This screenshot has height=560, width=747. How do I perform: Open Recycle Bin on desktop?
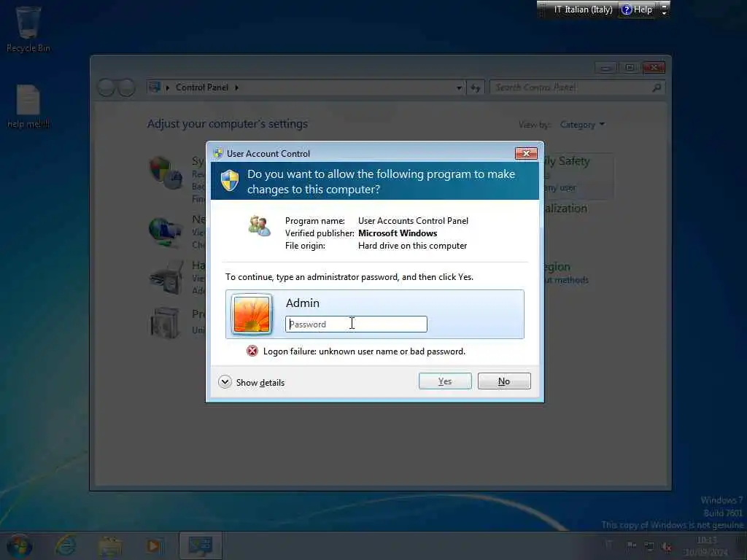point(28,29)
